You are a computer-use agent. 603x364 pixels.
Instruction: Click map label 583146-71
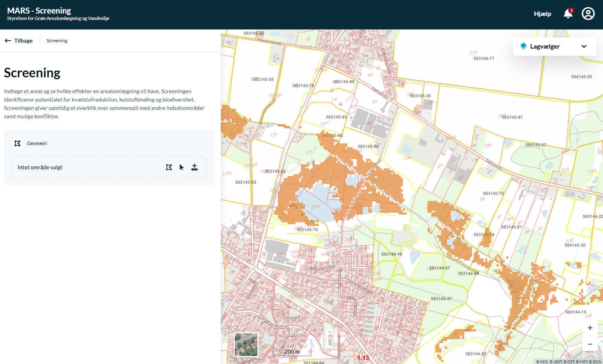pyautogui.click(x=484, y=59)
